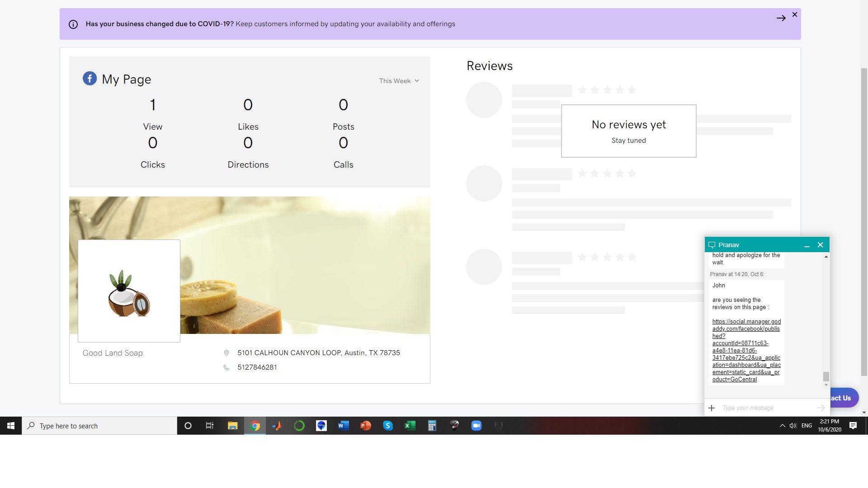Open Cortana from the taskbar
This screenshot has width=868, height=488.
coord(188,426)
